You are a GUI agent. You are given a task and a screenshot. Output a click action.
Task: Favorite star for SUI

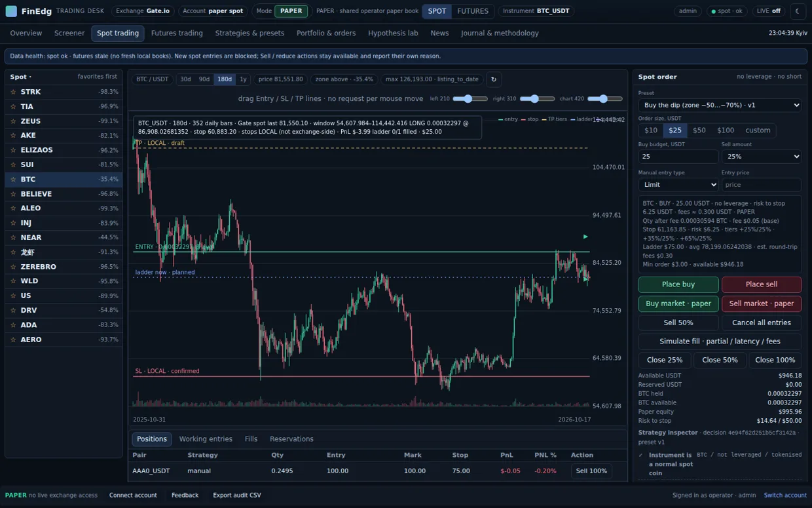tap(13, 165)
